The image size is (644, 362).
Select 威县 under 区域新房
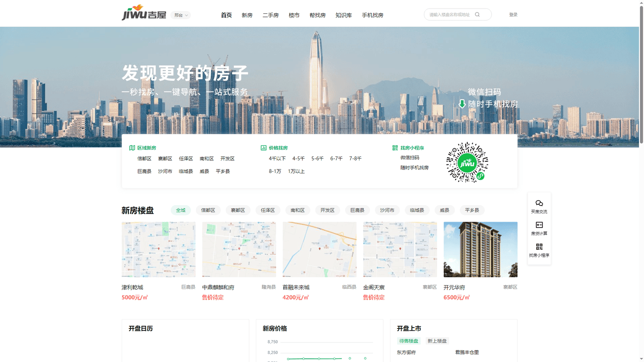coord(204,171)
